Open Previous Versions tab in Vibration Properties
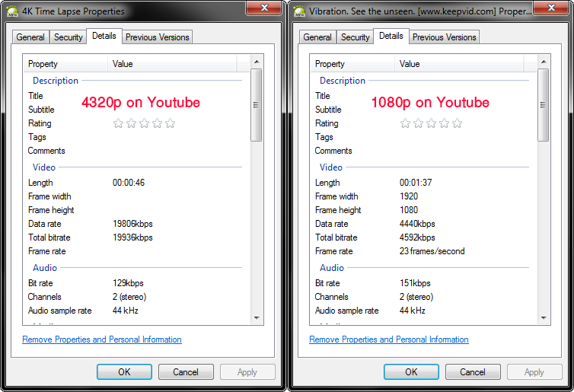This screenshot has width=574, height=392. tap(444, 37)
